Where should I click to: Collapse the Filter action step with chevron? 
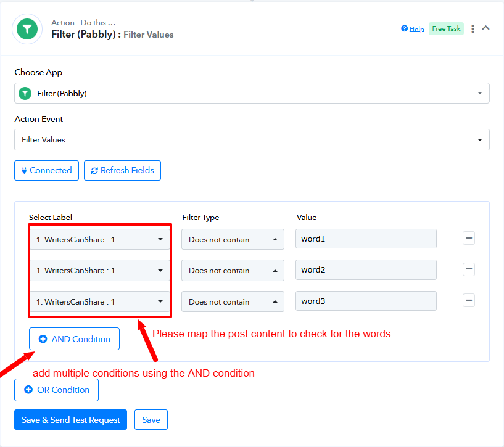[486, 28]
